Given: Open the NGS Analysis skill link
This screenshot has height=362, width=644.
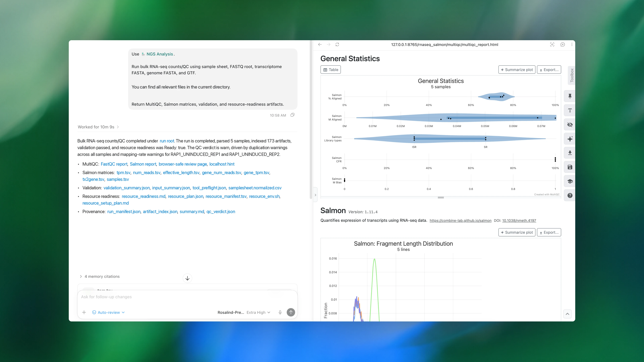Looking at the screenshot, I should pyautogui.click(x=157, y=54).
